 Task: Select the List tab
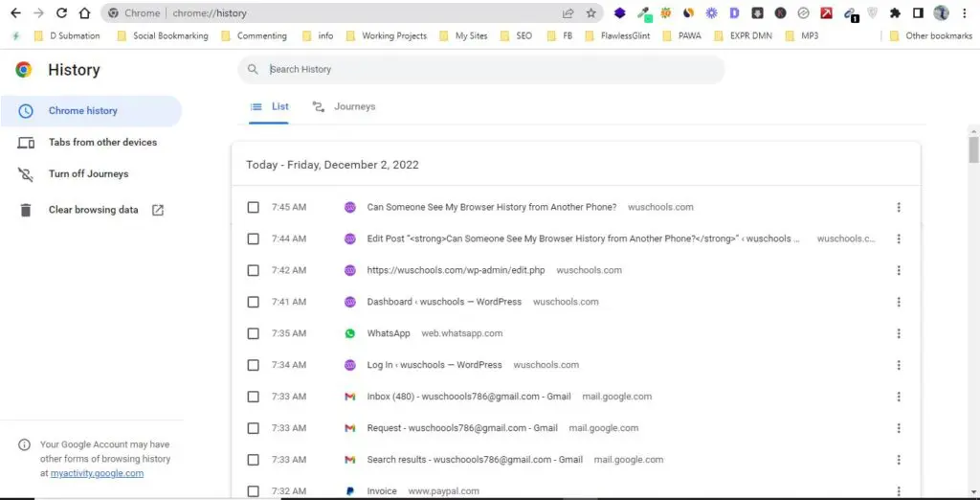click(269, 107)
